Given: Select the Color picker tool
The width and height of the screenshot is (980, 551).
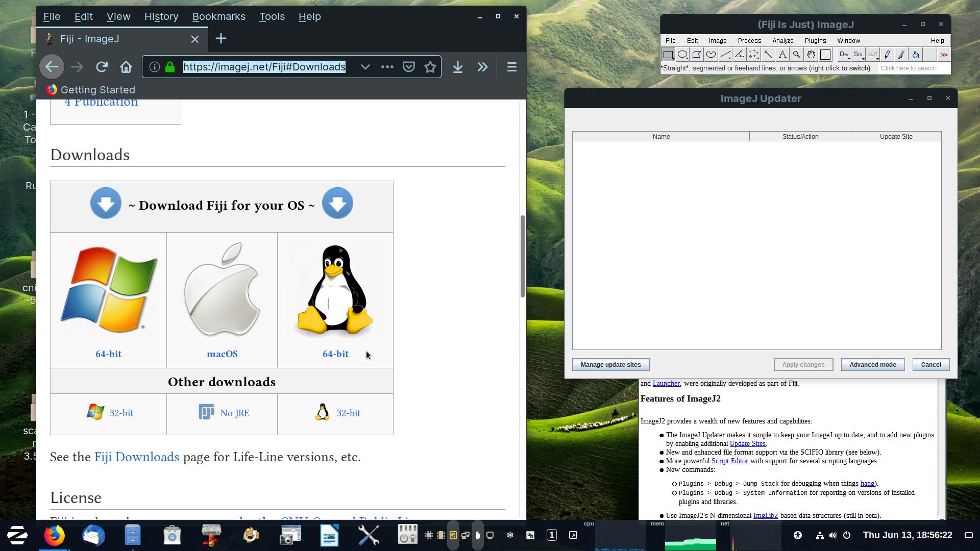Looking at the screenshot, I should (x=825, y=55).
